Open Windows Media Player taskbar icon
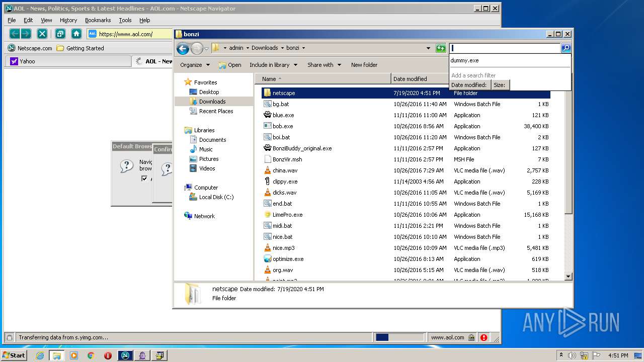The image size is (644, 362). click(74, 355)
